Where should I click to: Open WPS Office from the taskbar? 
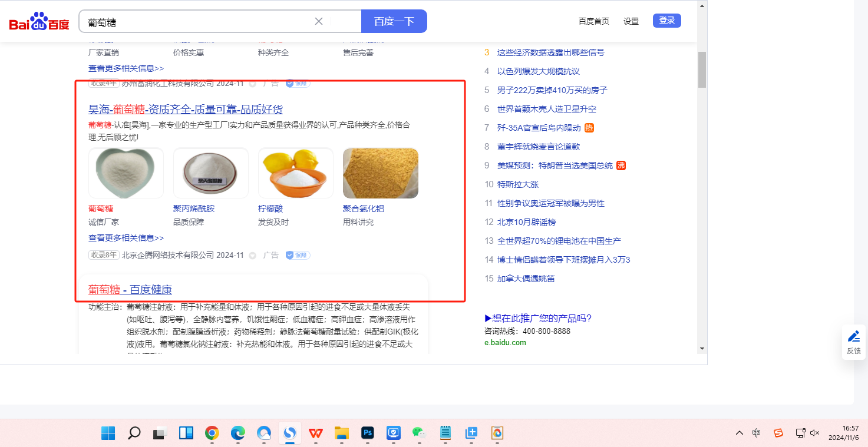(x=316, y=433)
